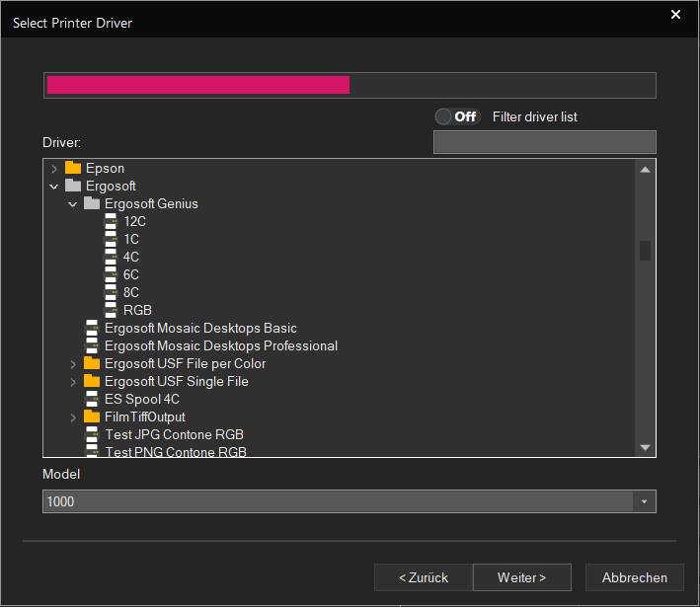Click the Ergosoft Genius label
Screen dimensions: 700x607
tap(151, 203)
